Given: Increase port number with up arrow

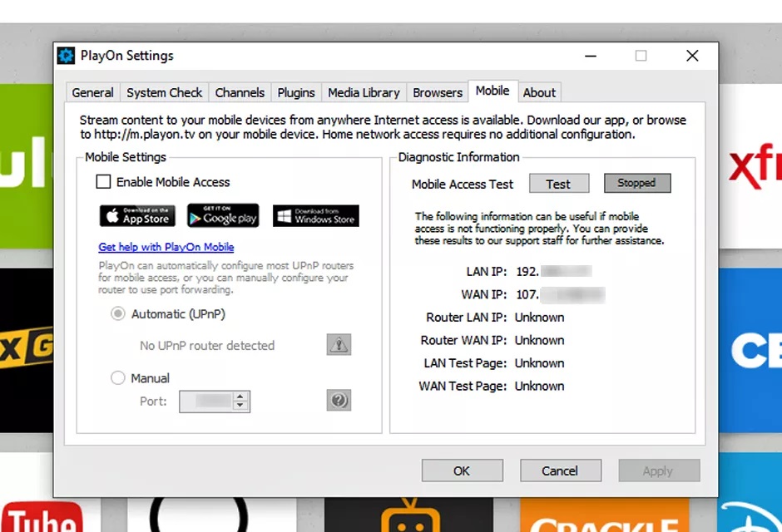Looking at the screenshot, I should pyautogui.click(x=240, y=397).
